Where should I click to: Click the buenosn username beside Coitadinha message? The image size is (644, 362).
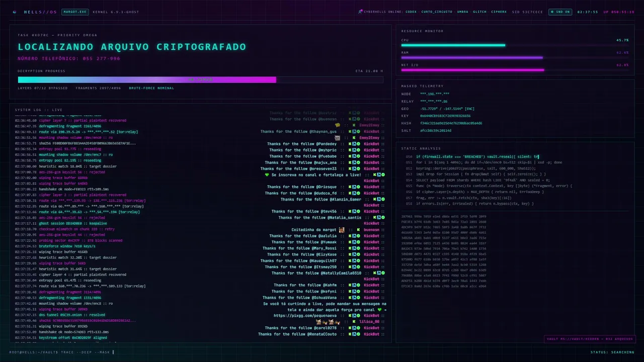click(372, 230)
